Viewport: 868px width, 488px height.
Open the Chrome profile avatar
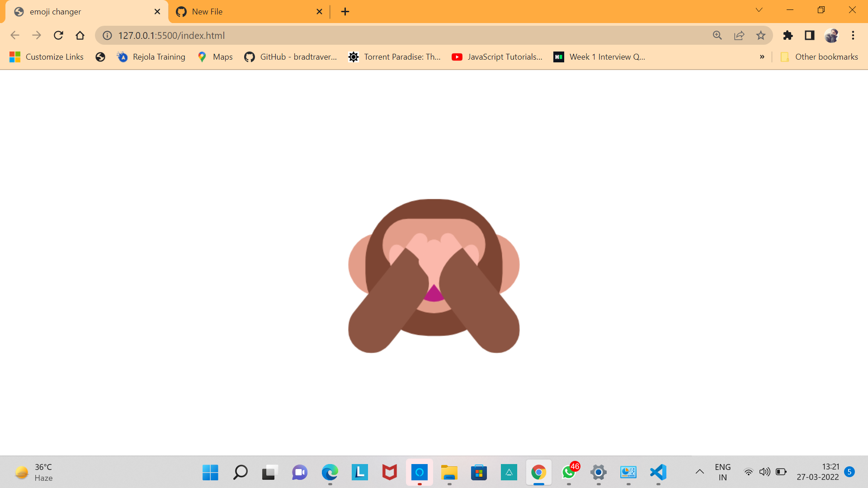(832, 35)
